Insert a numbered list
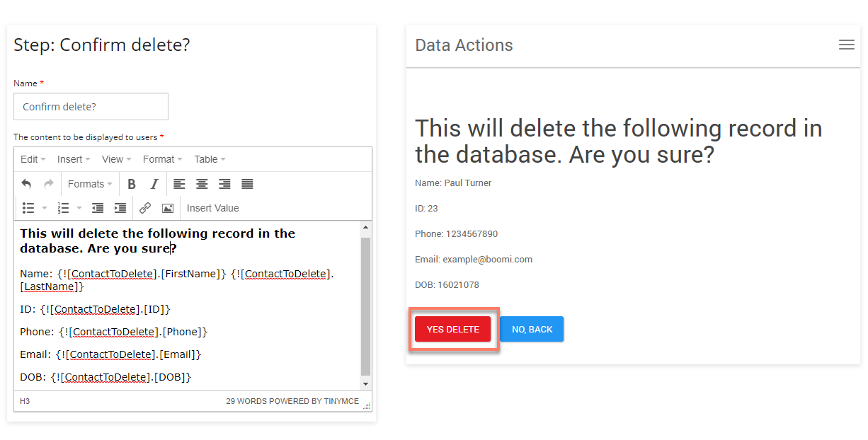The width and height of the screenshot is (868, 440). [63, 208]
